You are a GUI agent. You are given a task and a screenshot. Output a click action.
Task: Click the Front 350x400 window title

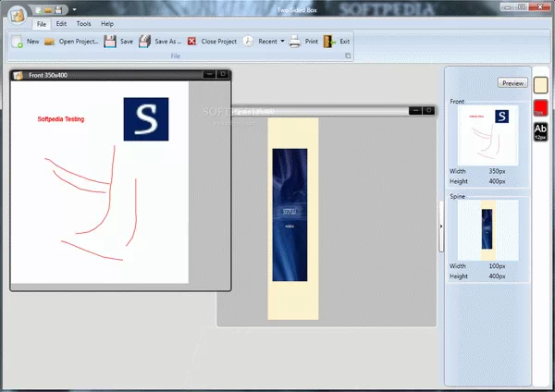(48, 76)
